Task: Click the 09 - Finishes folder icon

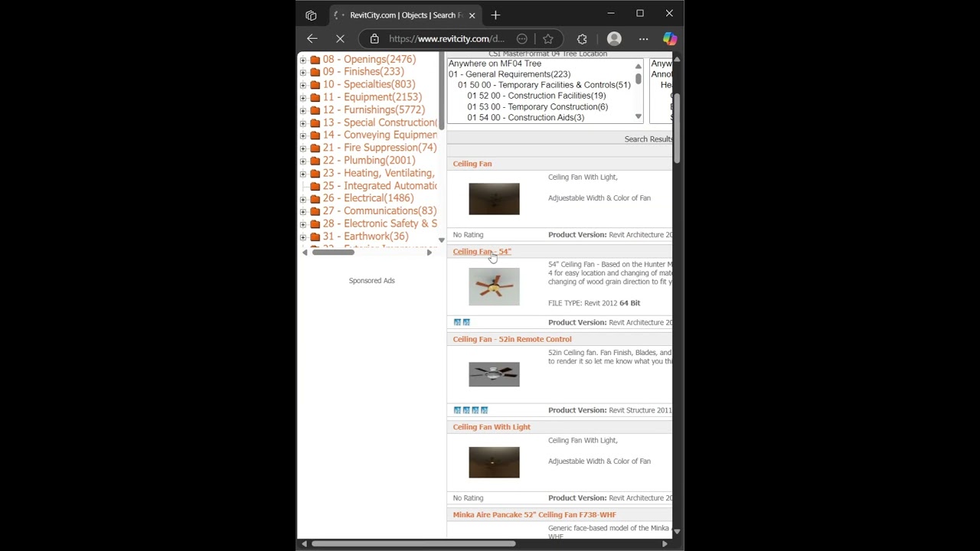Action: 315,72
